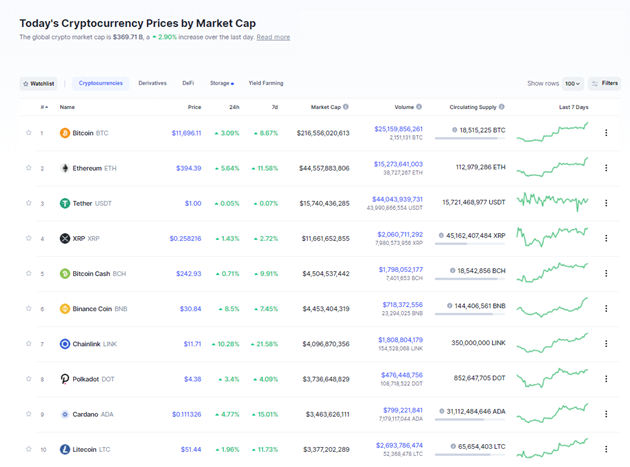Screen dimensions: 630x467
Task: Open Bitcoin volume $25,159,856,261 link
Action: 398,129
